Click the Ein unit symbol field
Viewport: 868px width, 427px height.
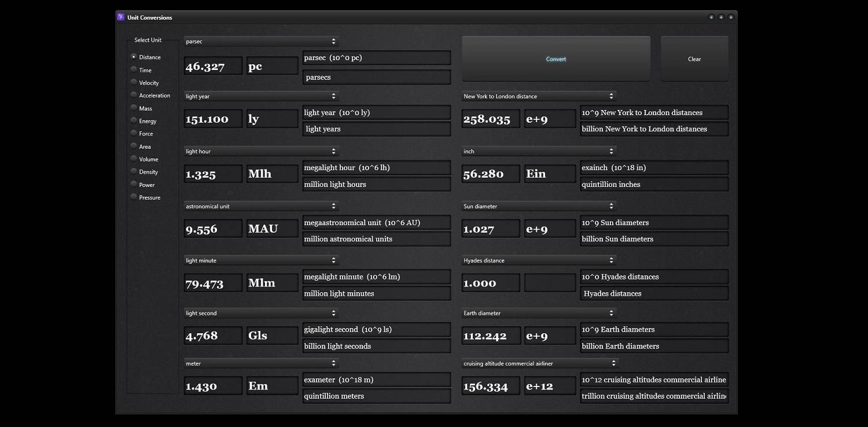(550, 174)
